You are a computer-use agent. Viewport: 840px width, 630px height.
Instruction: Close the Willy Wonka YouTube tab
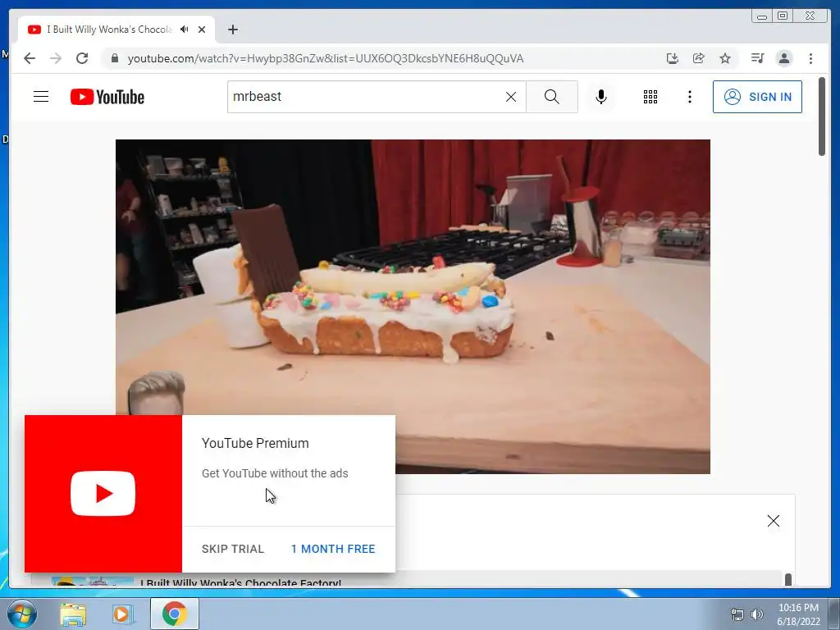202,30
